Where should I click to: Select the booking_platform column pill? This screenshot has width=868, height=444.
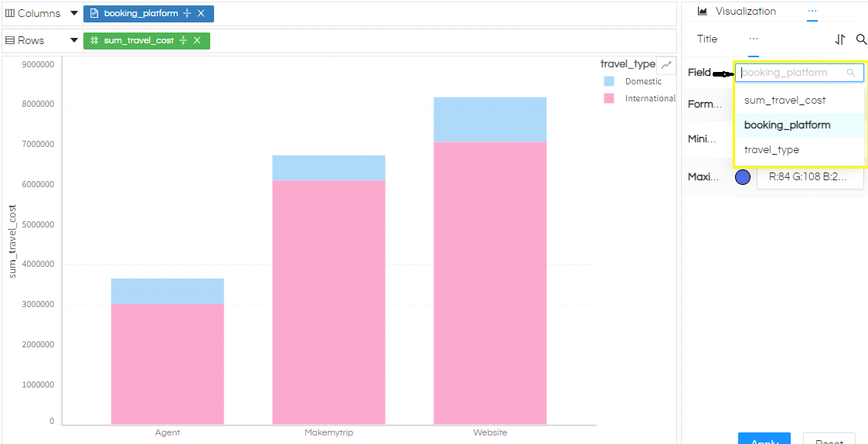(148, 13)
